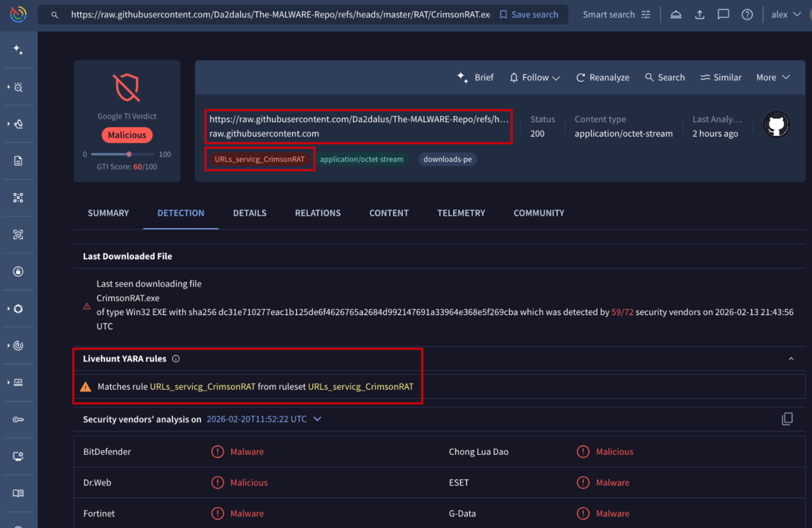Open the chat message icon in header
The height and width of the screenshot is (528, 812).
[723, 15]
